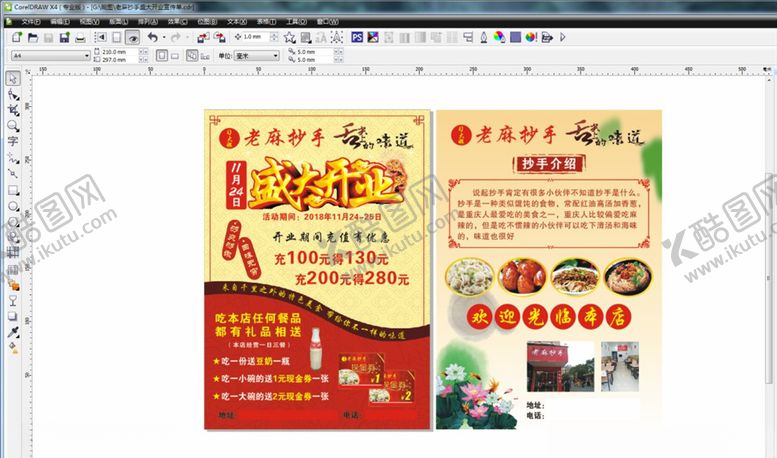Click the 1.0 mm nudge offset field
This screenshot has height=458, width=777.
tap(256, 37)
